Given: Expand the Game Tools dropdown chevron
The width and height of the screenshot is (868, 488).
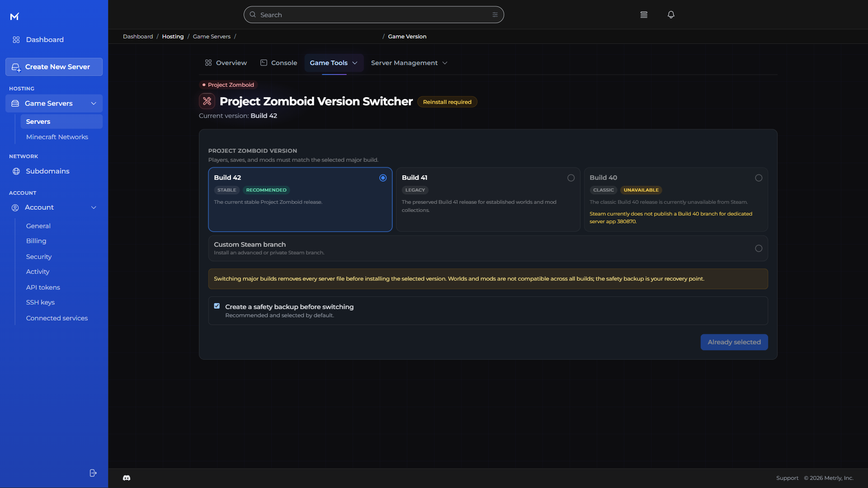Looking at the screenshot, I should (x=355, y=63).
